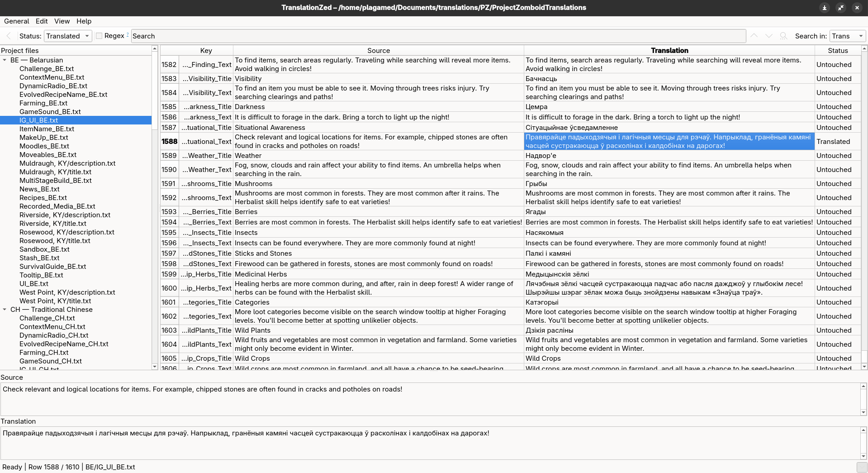Viewport: 868px width, 473px height.
Task: Open the Edit menu
Action: [x=42, y=21]
